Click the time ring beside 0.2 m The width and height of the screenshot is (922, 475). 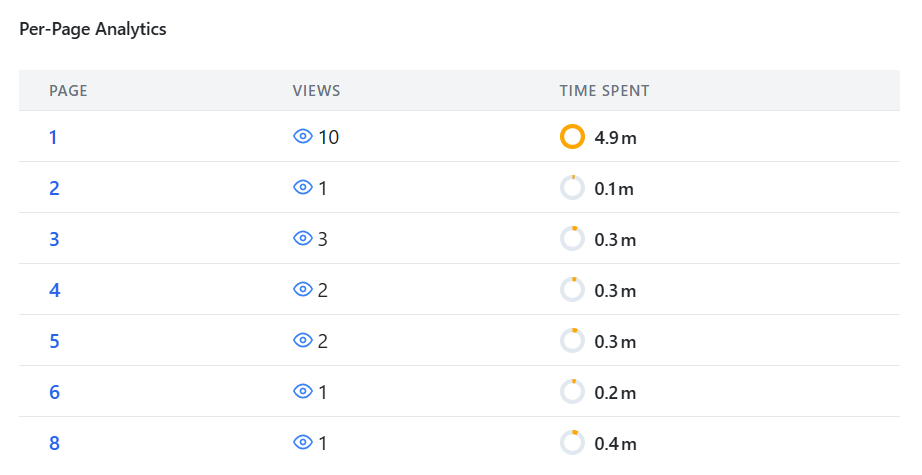(572, 392)
